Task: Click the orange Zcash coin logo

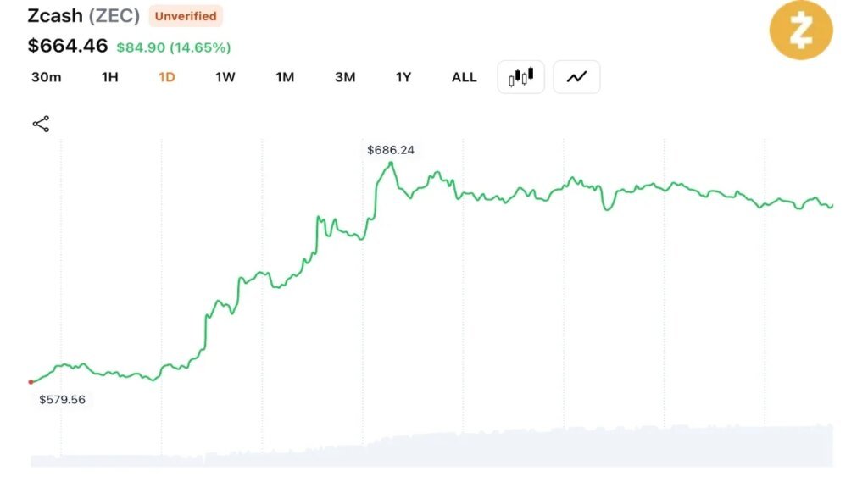Action: click(x=801, y=30)
